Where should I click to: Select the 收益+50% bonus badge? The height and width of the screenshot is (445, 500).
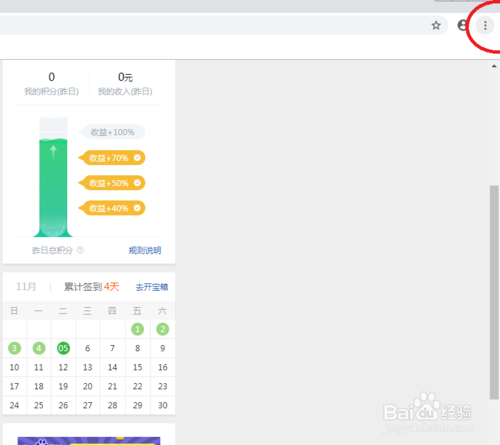[x=112, y=183]
